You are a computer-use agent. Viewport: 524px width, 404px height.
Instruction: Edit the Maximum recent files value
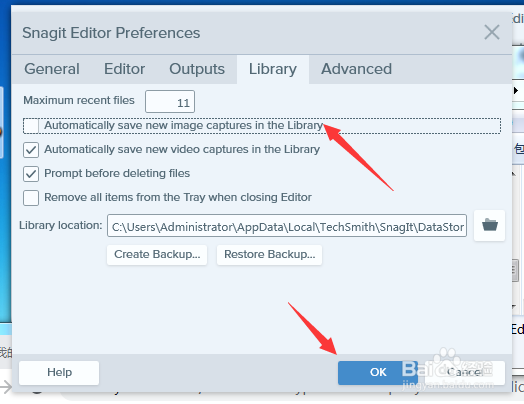(x=170, y=102)
